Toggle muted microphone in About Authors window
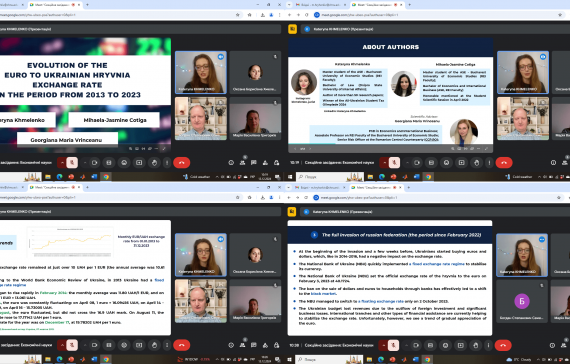 tap(394, 163)
